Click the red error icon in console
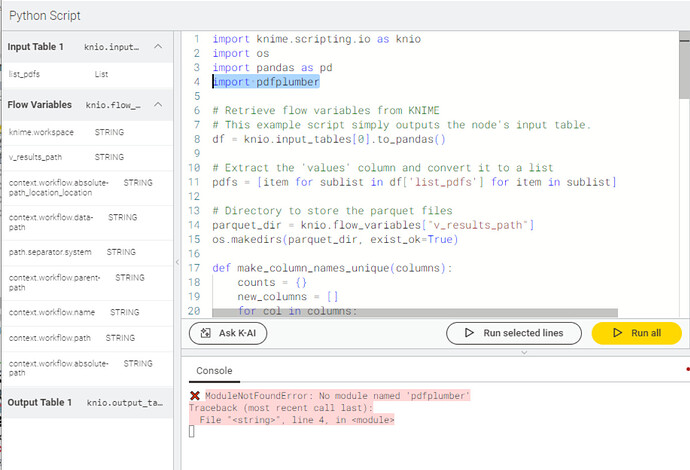This screenshot has height=470, width=690. click(x=195, y=396)
